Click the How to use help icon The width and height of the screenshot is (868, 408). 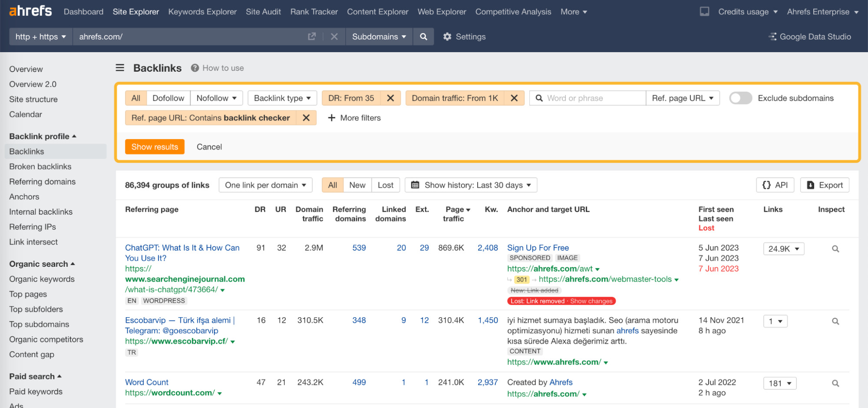tap(195, 68)
